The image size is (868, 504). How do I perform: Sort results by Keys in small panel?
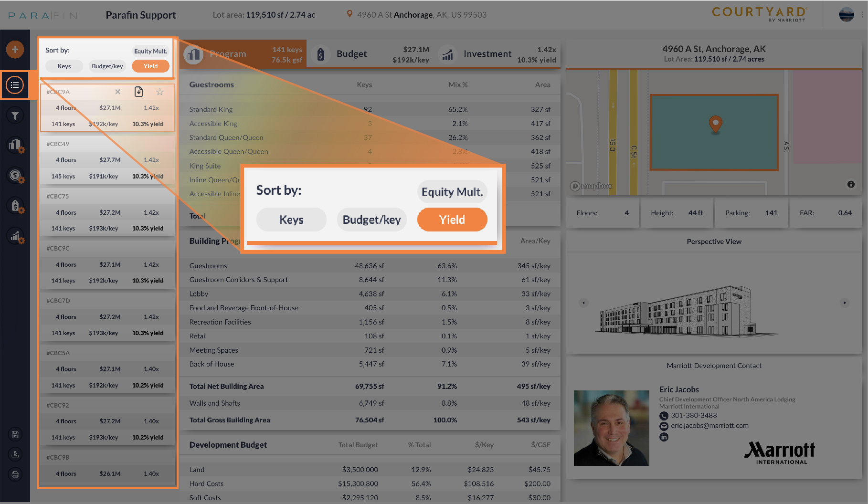point(64,66)
